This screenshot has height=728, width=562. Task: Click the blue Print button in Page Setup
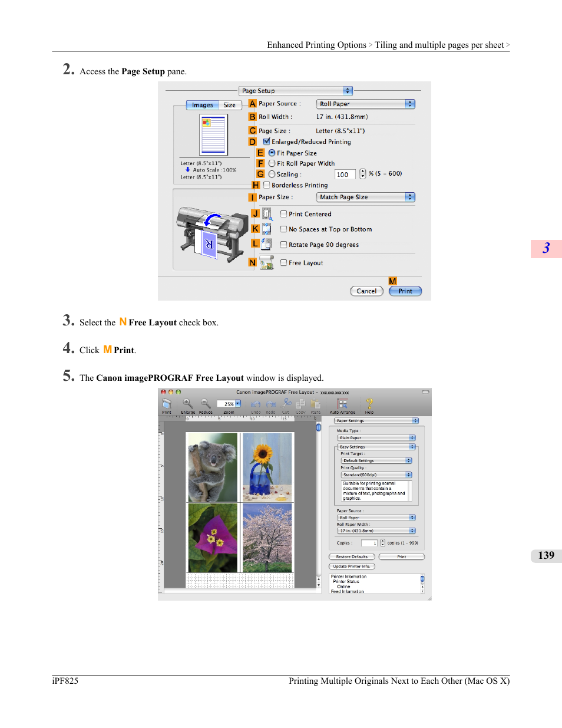tap(405, 291)
